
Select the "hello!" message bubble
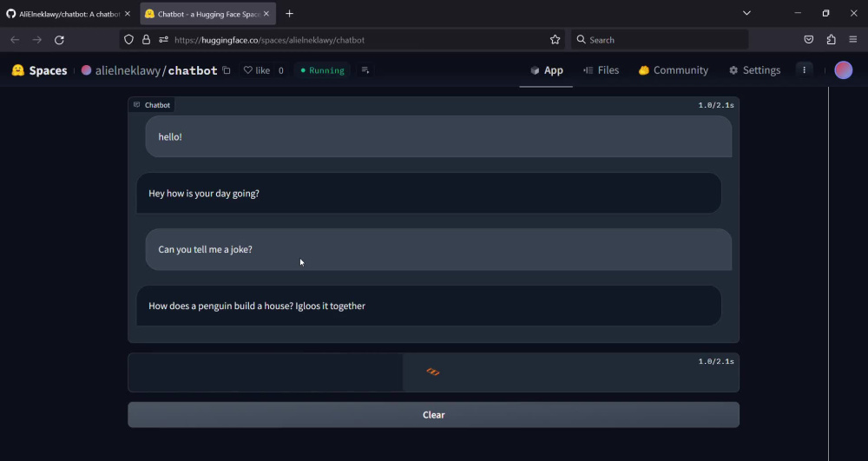[438, 136]
